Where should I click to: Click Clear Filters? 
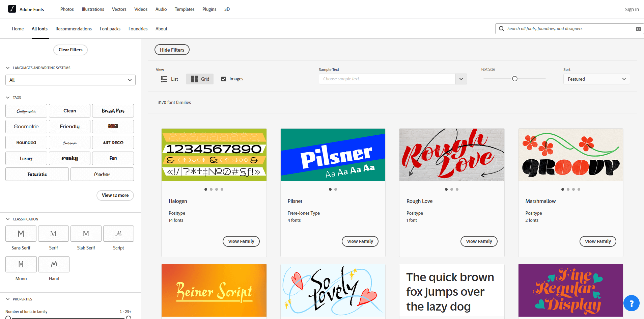[70, 50]
